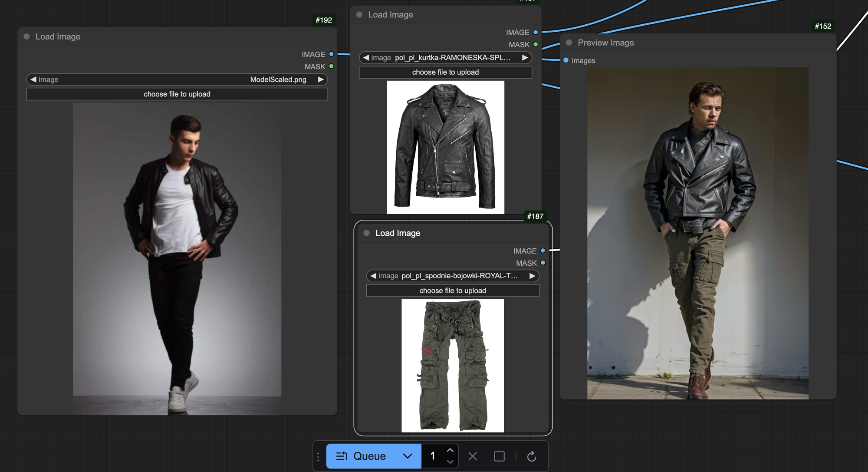Next image arrow on ModelScaled.png selector
Screen dimensions: 868x472
tap(321, 79)
